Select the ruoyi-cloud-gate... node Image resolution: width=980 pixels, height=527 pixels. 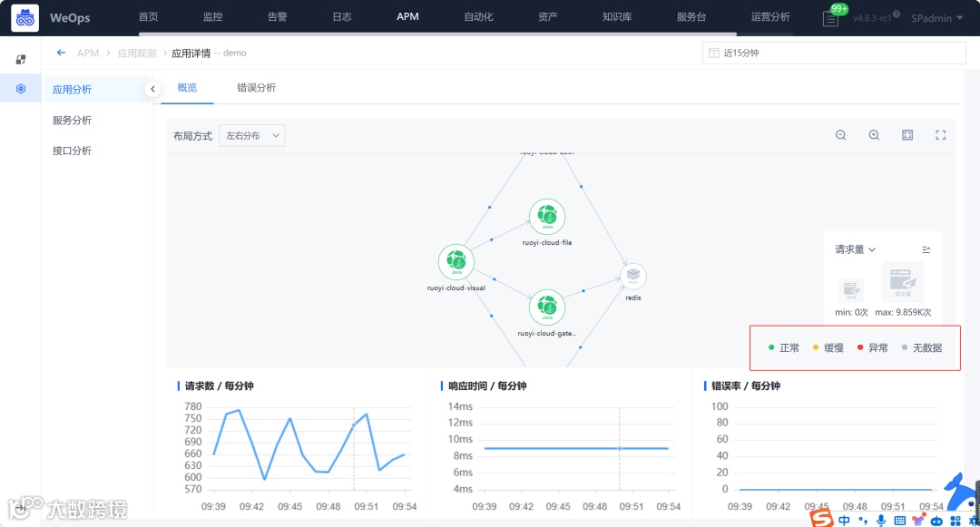pyautogui.click(x=547, y=307)
